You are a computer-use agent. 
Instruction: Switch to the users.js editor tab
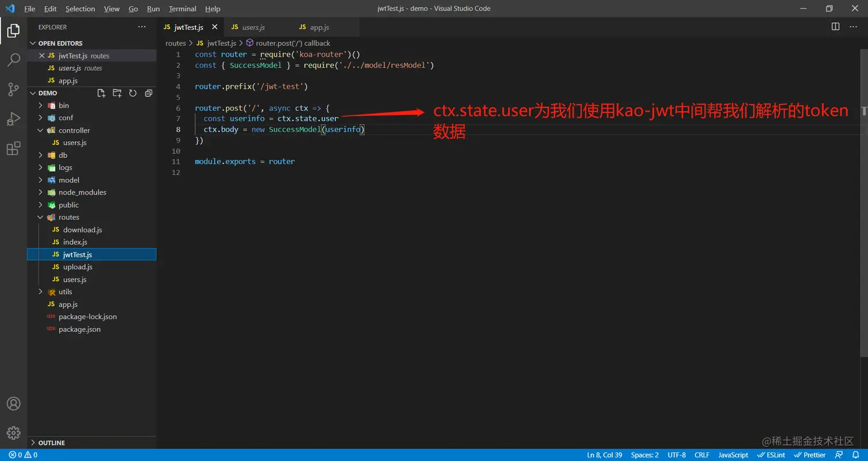[257, 27]
